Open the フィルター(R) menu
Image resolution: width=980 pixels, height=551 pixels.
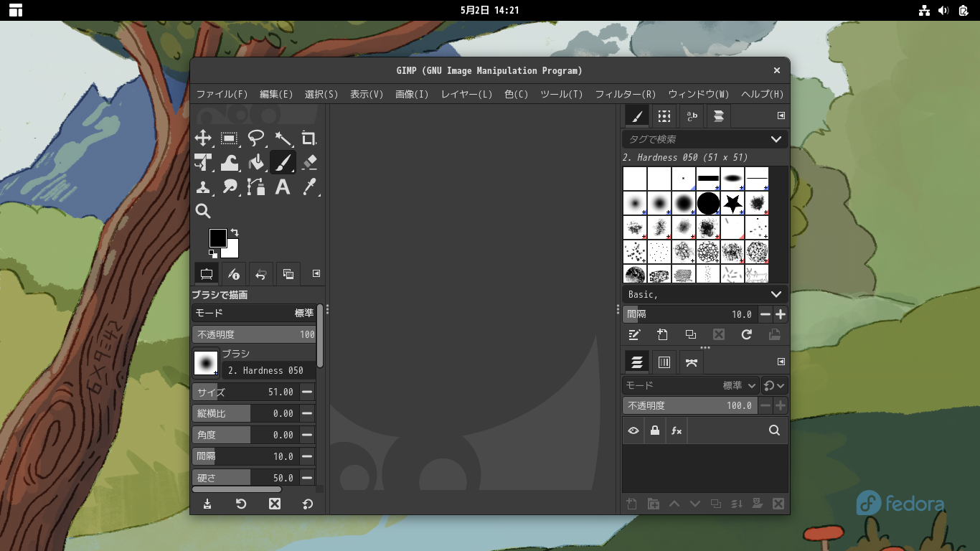[x=625, y=94]
